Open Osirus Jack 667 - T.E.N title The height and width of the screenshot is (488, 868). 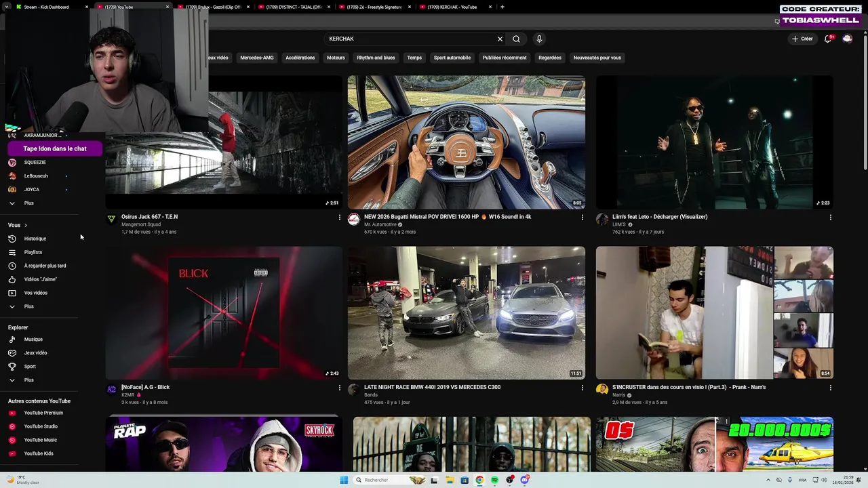pyautogui.click(x=149, y=217)
